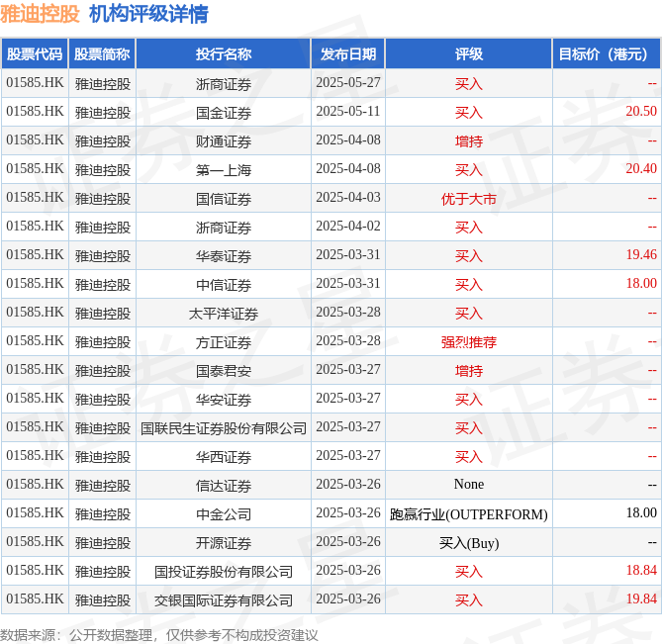Click 中金公司 target price 18.00

pos(641,513)
